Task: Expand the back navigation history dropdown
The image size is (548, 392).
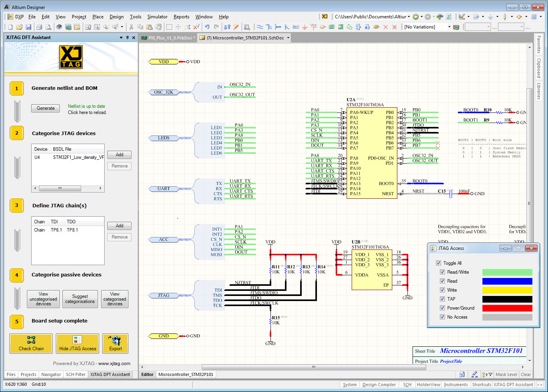Action: pos(422,17)
